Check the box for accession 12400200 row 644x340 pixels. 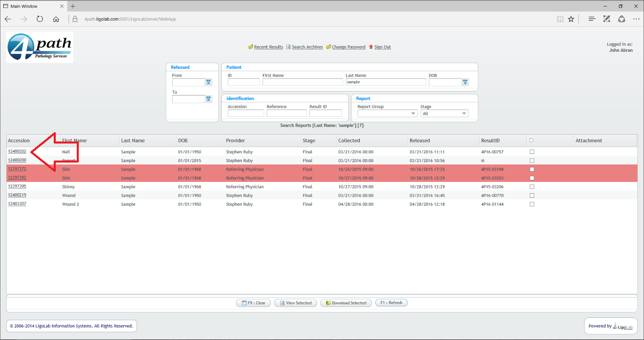pyautogui.click(x=532, y=160)
